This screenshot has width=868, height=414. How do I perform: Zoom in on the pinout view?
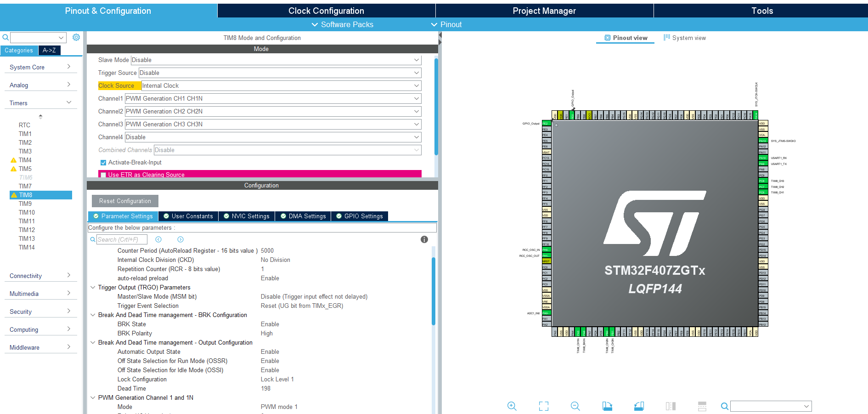(x=512, y=406)
